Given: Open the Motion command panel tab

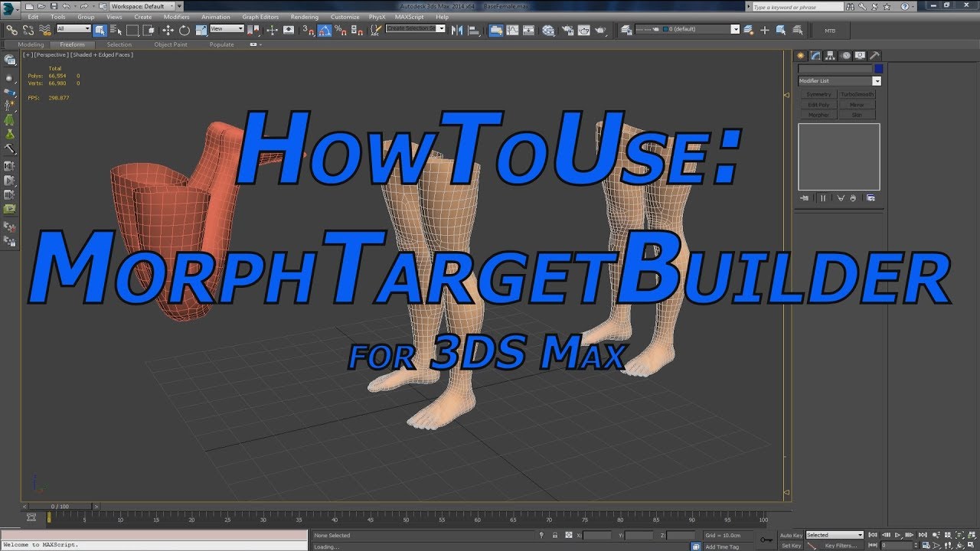Looking at the screenshot, I should pyautogui.click(x=846, y=55).
